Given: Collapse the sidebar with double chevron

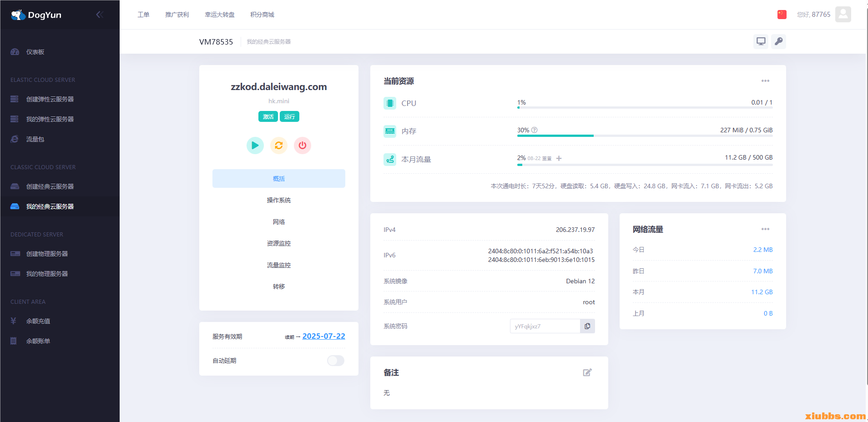Looking at the screenshot, I should click(x=100, y=15).
